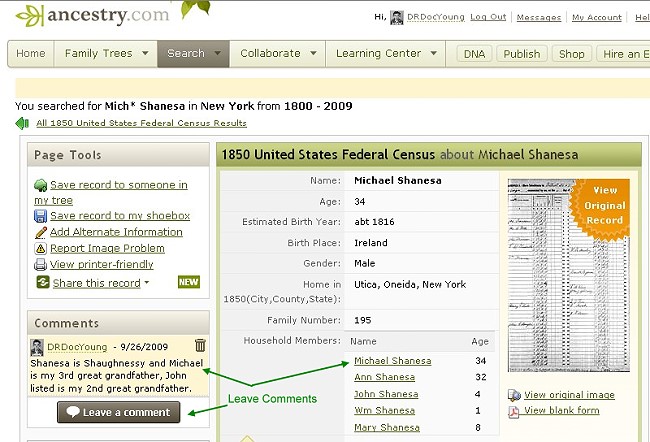Click View blank form link

[x=562, y=410]
